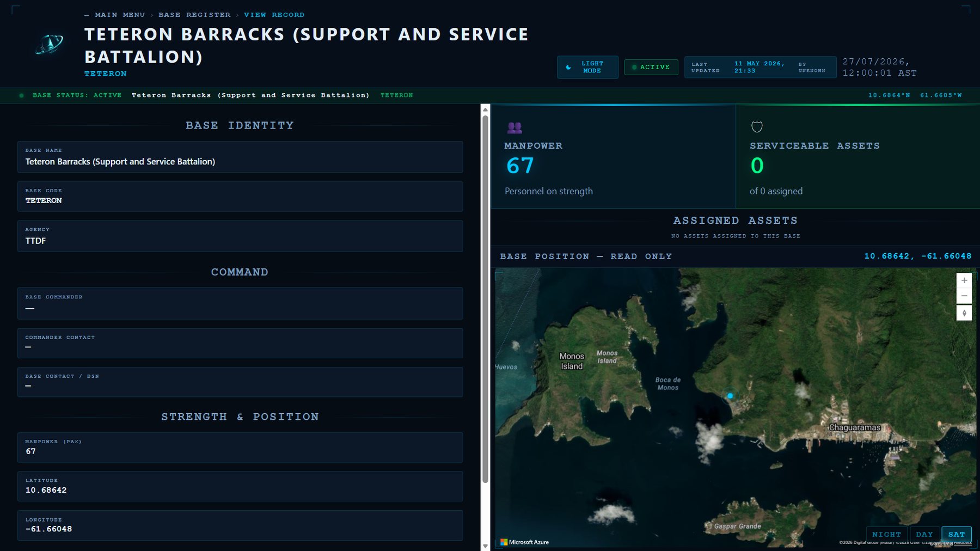The height and width of the screenshot is (551, 980).
Task: Click the Longitude field
Action: tap(240, 525)
